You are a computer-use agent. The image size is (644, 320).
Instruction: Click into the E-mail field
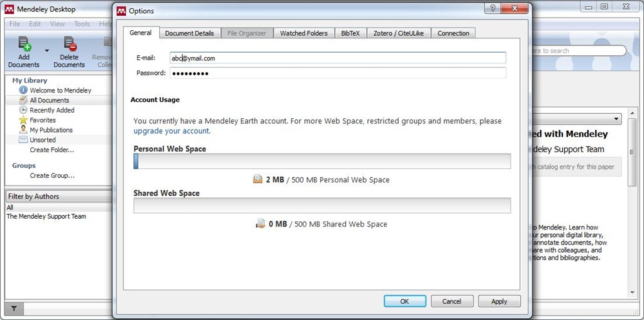tap(338, 58)
